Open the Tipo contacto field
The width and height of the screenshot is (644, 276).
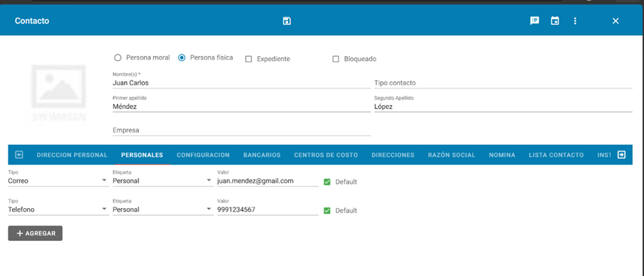503,83
